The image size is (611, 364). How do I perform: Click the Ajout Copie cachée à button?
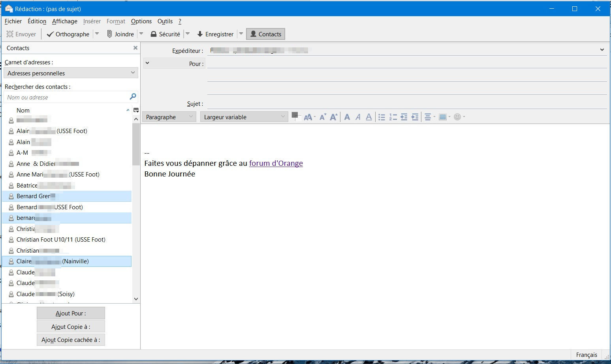tap(71, 340)
